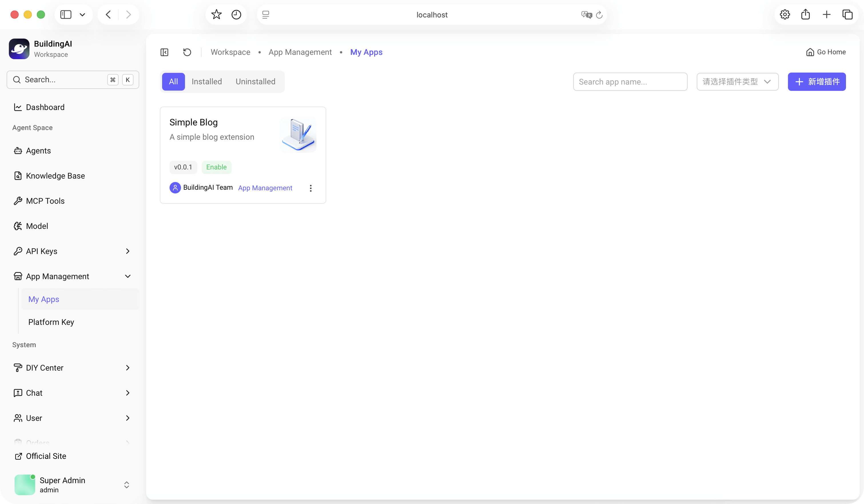This screenshot has width=864, height=504.
Task: Click the 新增插件 button
Action: [x=817, y=81]
